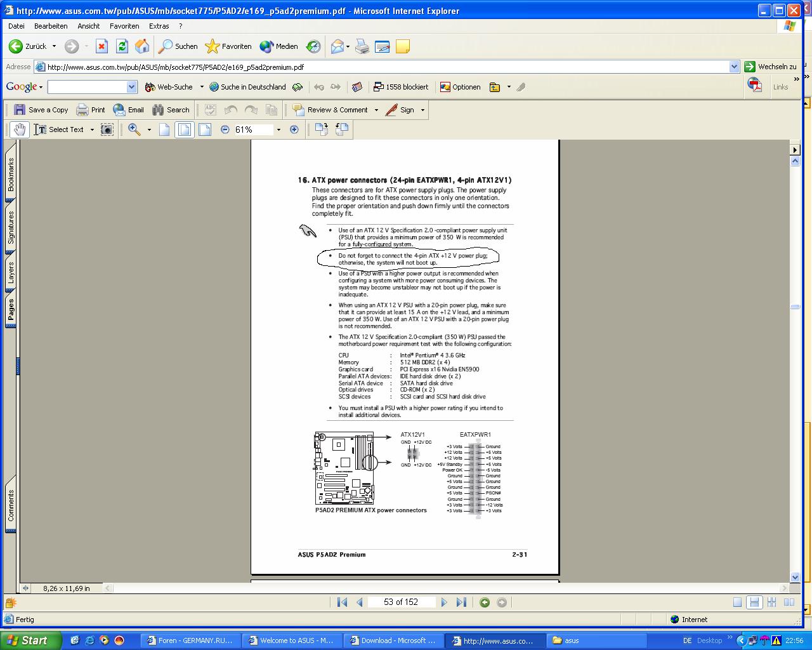
Task: Go to last page button
Action: 462,602
